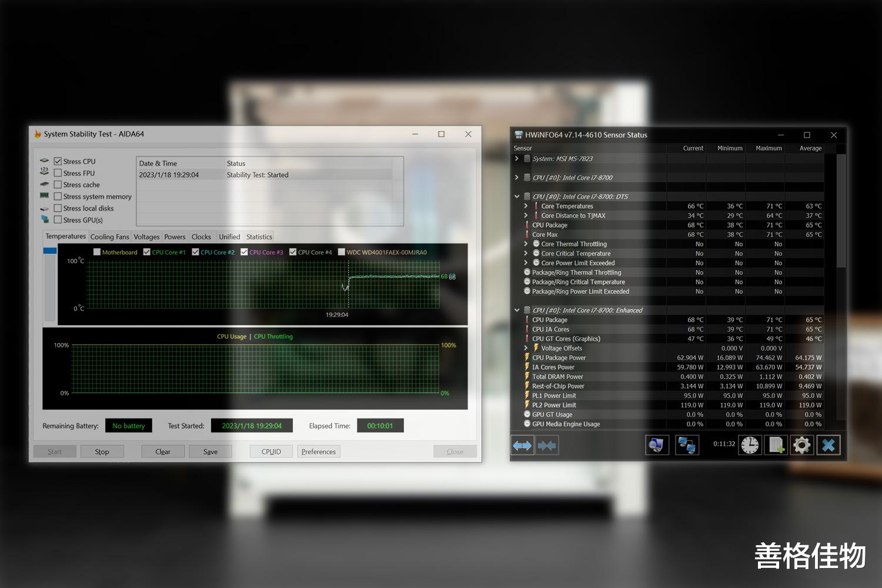The image size is (882, 588).
Task: Expand the Core Thermal Throttling row
Action: 526,243
